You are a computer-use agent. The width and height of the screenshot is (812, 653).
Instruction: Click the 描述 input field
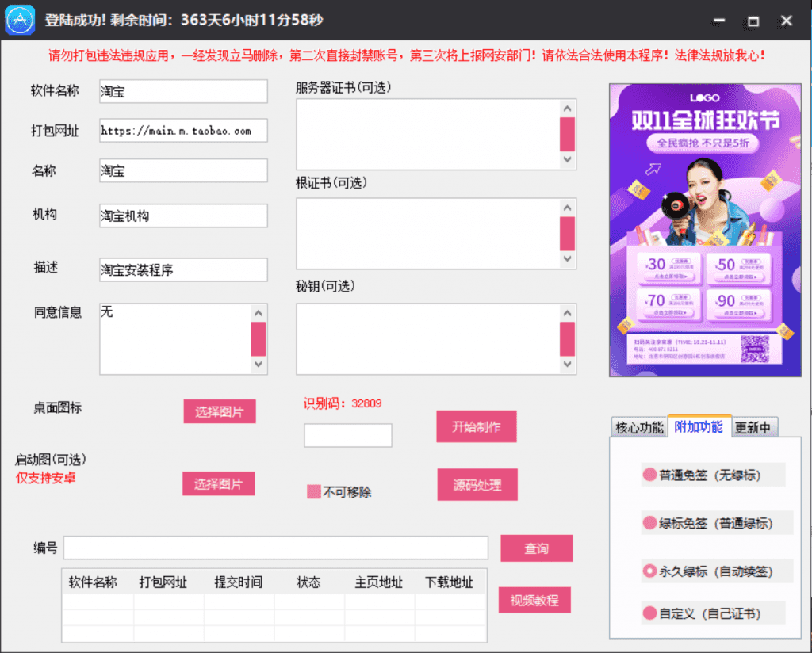[183, 269]
